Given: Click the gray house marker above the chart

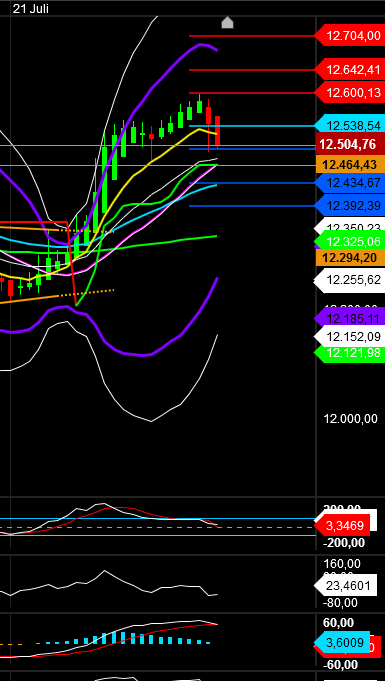Looking at the screenshot, I should [x=227, y=23].
